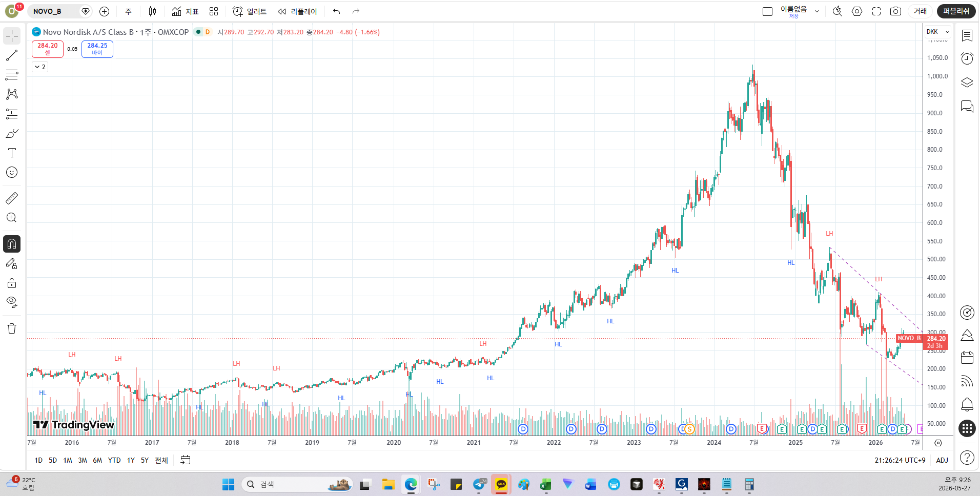
Task: Expand the layout name chevron menu
Action: pyautogui.click(x=817, y=11)
